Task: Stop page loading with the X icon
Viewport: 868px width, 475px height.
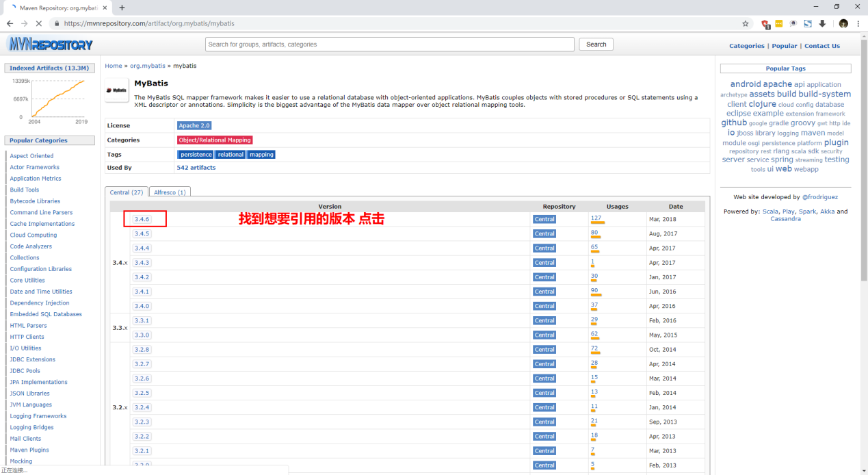Action: point(39,23)
